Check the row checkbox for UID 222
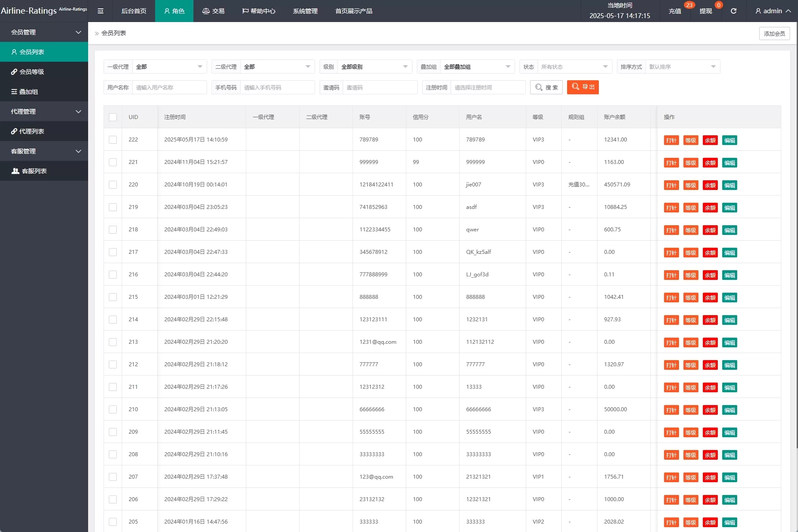Viewport: 798px width, 532px height. tap(113, 140)
